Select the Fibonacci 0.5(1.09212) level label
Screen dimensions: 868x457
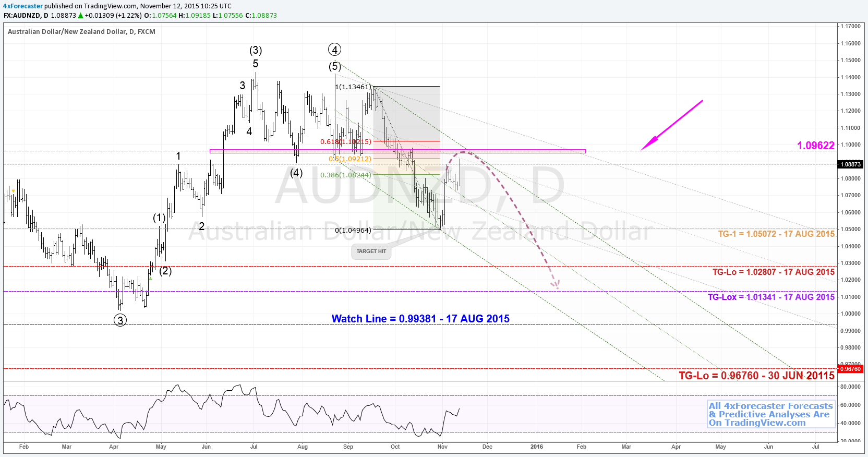coord(350,159)
